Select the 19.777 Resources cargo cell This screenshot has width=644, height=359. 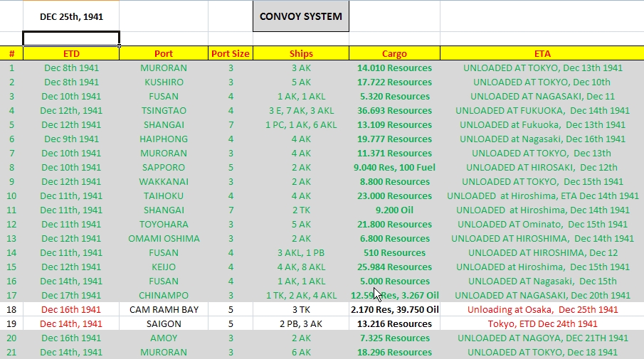point(394,139)
